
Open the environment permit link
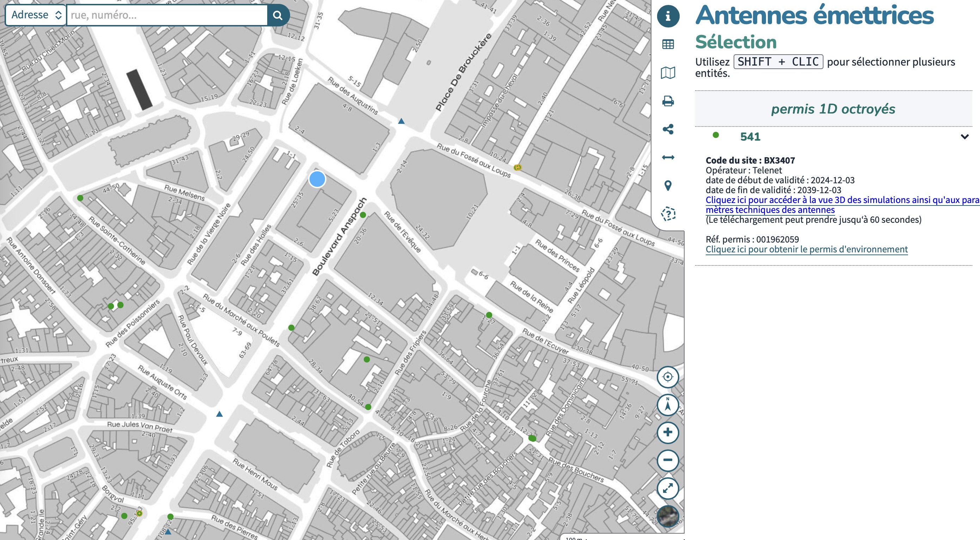[806, 250]
